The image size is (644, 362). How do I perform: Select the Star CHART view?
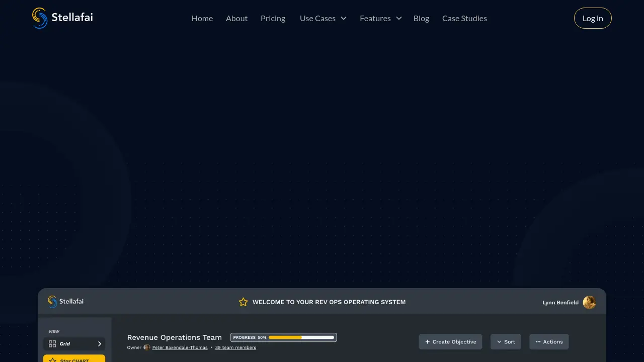tap(74, 359)
